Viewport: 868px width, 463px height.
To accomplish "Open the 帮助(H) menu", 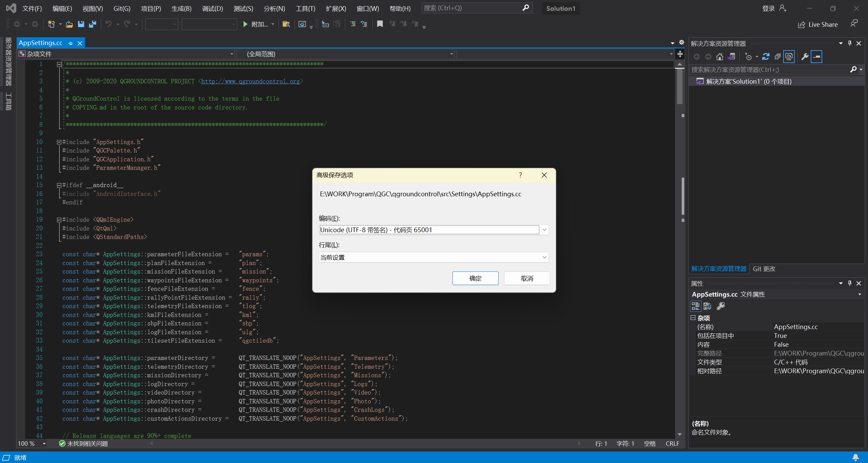I will pos(400,8).
